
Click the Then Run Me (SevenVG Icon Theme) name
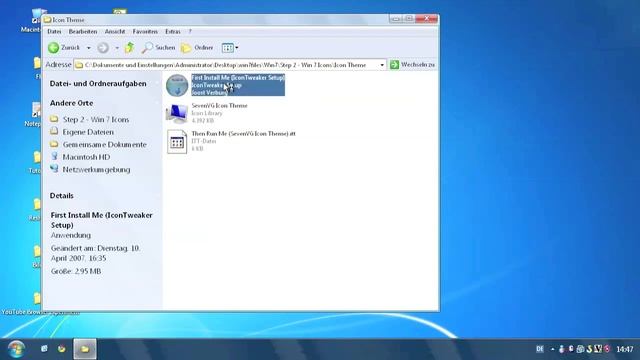click(243, 133)
